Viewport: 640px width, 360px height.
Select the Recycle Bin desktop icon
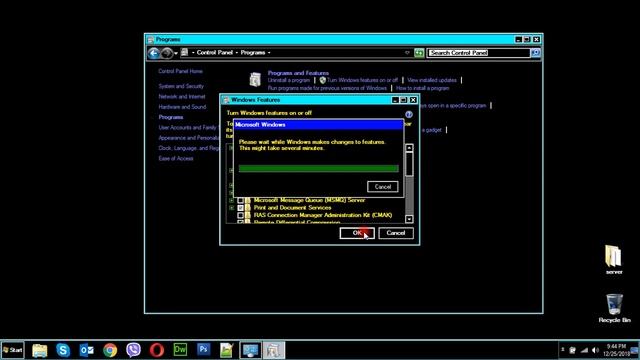[x=614, y=308]
